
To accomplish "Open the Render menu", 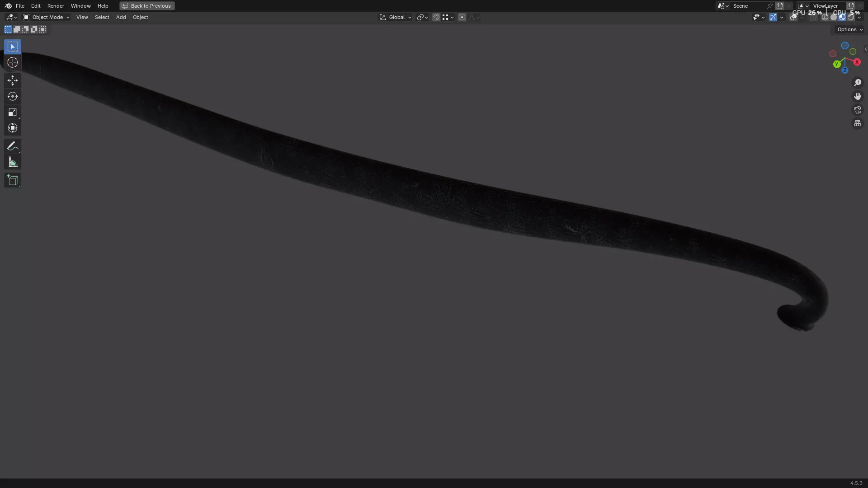I will [56, 6].
